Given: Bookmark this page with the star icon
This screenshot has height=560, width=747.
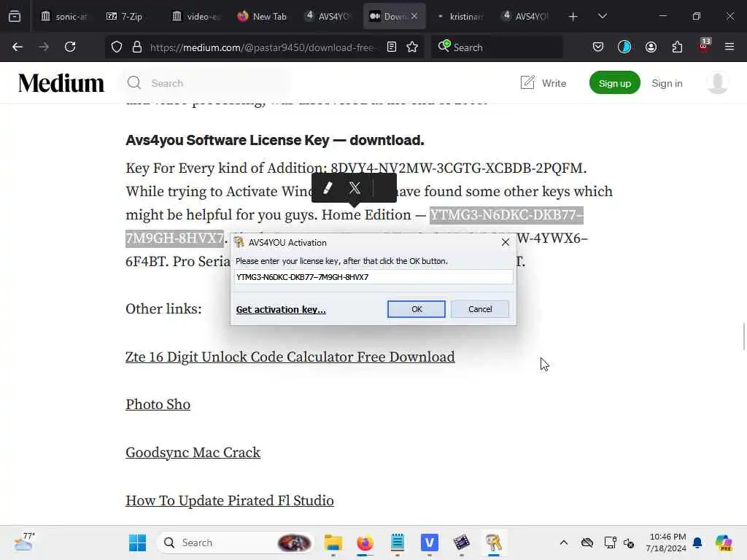Looking at the screenshot, I should tap(412, 47).
